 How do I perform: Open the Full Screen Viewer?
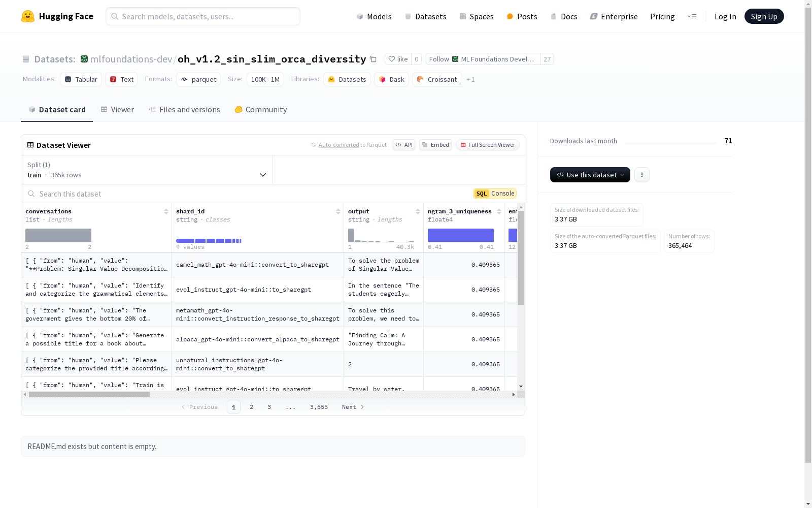[488, 145]
